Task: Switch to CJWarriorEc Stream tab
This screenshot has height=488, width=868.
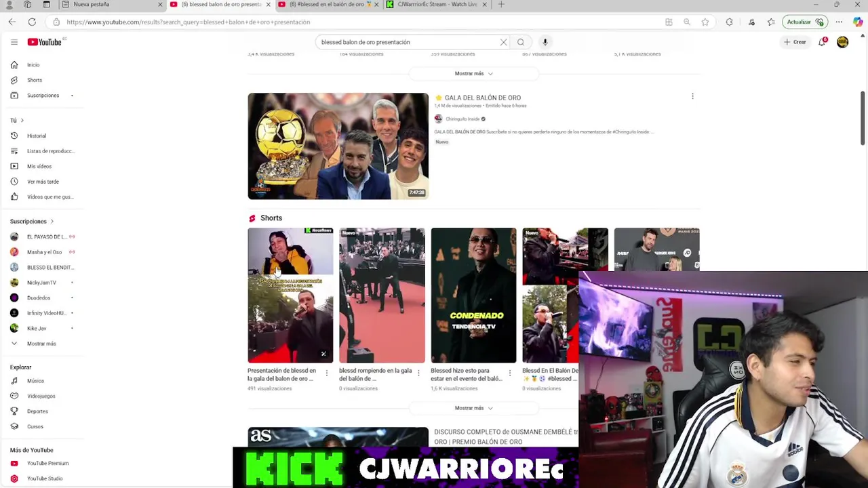Action: tap(435, 5)
